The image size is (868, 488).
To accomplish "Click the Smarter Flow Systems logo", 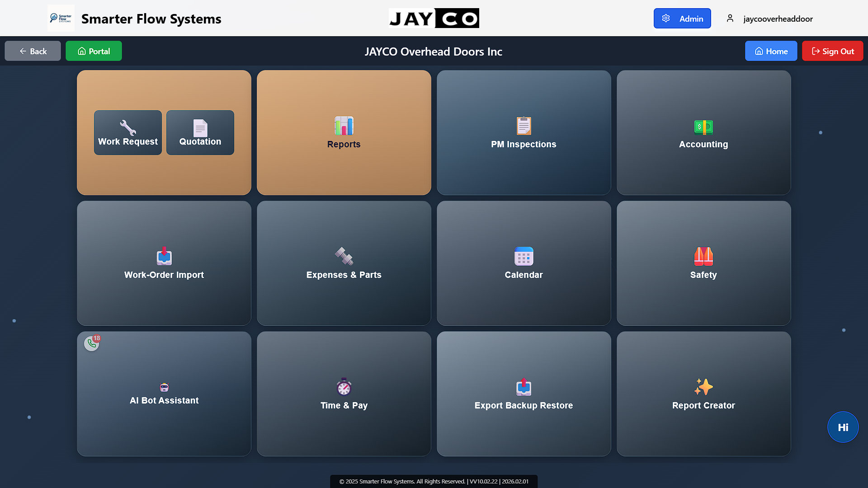I will (61, 18).
